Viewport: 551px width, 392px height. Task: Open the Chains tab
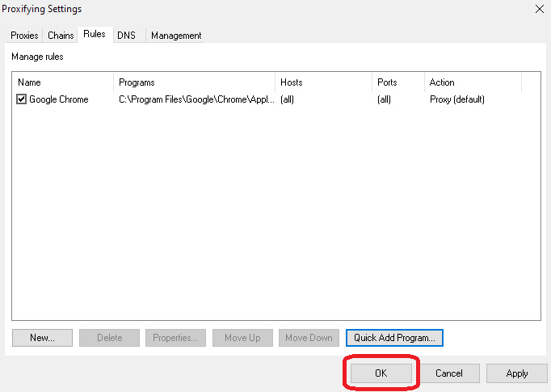point(61,36)
